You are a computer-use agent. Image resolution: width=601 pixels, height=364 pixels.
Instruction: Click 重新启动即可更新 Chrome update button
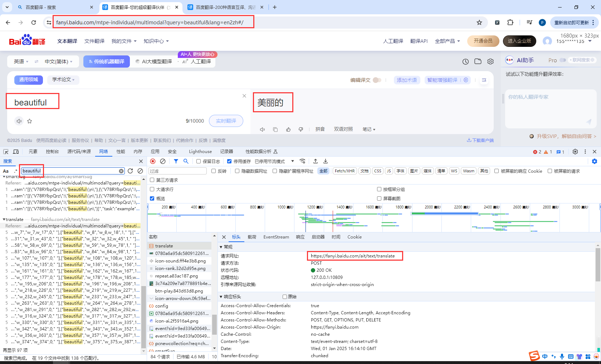[574, 23]
